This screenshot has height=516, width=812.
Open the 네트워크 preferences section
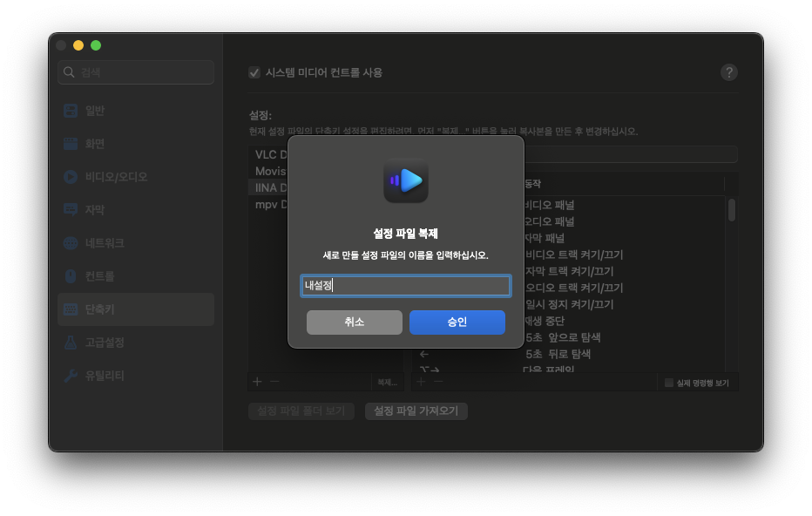(136, 243)
